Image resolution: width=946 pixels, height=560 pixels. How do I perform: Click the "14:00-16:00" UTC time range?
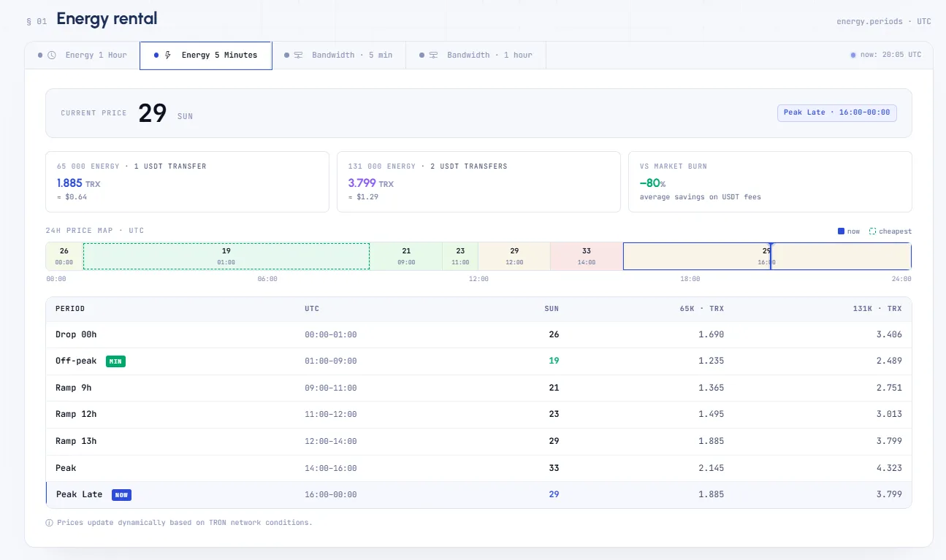click(331, 468)
